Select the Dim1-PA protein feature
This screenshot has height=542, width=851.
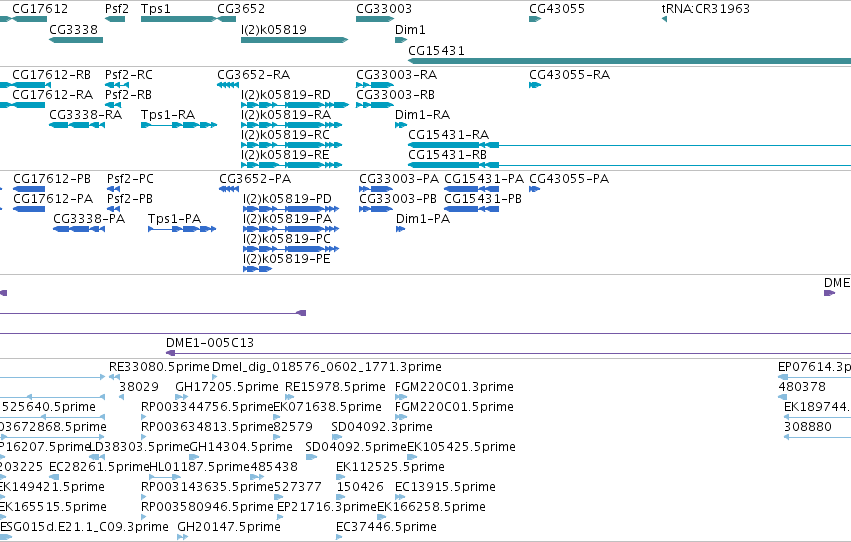401,229
